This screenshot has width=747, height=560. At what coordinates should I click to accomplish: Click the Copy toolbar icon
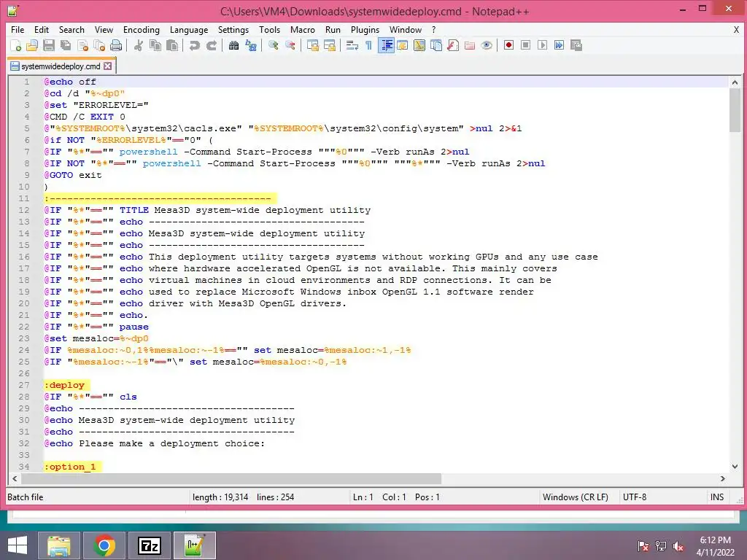pos(155,45)
